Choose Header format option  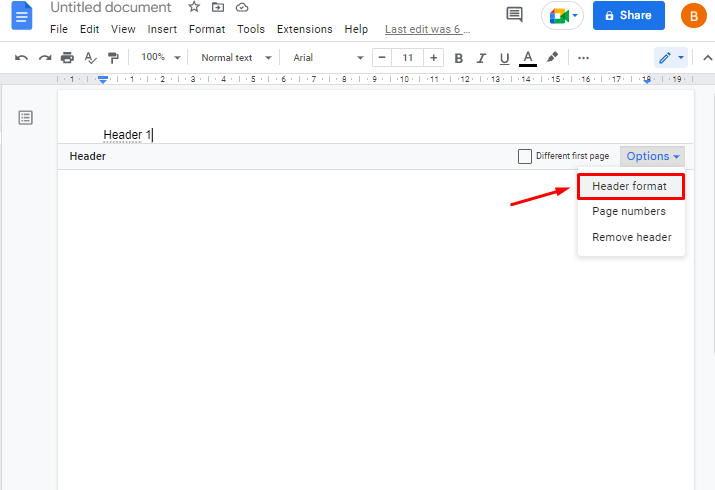pos(631,186)
